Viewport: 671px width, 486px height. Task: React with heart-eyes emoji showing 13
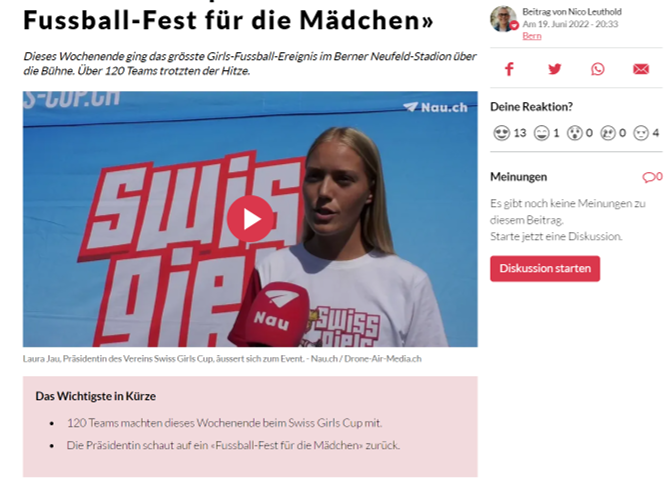point(501,133)
